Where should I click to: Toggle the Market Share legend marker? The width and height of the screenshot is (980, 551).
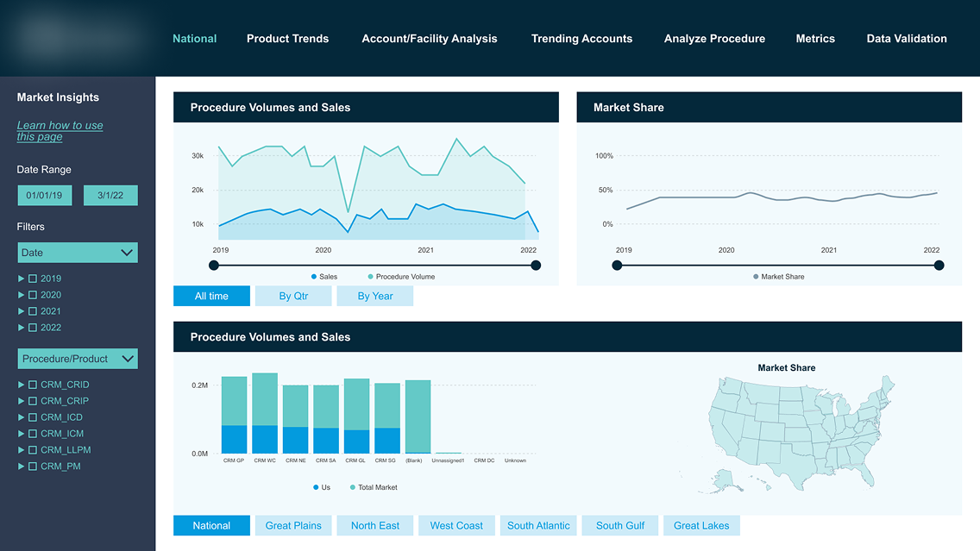(x=756, y=277)
